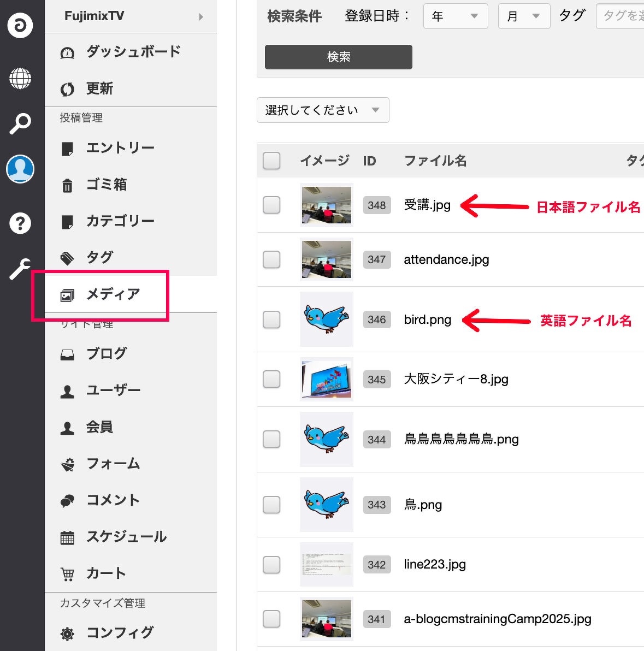The width and height of the screenshot is (644, 651).
Task: Check the box for 受講.jpg row
Action: tap(271, 205)
